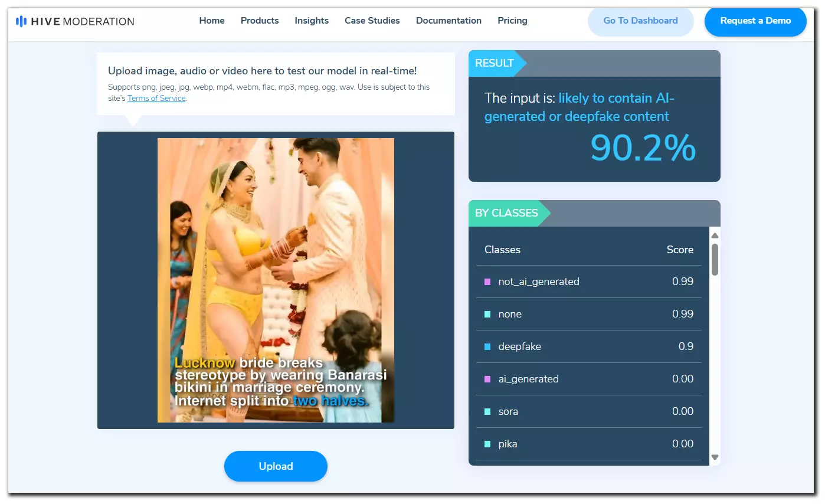Select the deepfake class label
825x504 pixels.
[519, 346]
